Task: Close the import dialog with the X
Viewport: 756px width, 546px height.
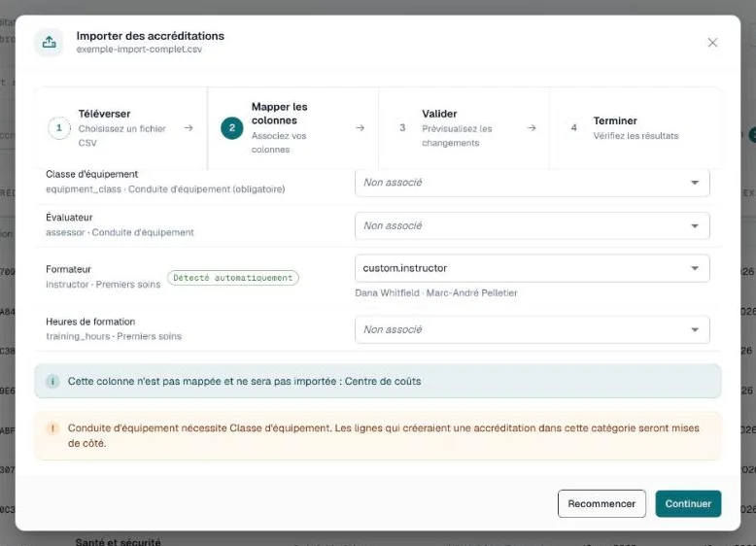Action: pyautogui.click(x=712, y=43)
